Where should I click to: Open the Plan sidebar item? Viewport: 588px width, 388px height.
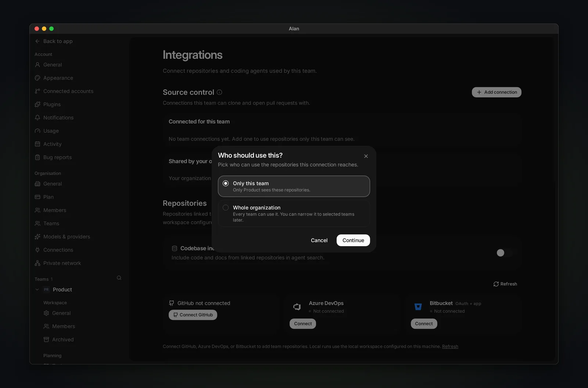44,197
